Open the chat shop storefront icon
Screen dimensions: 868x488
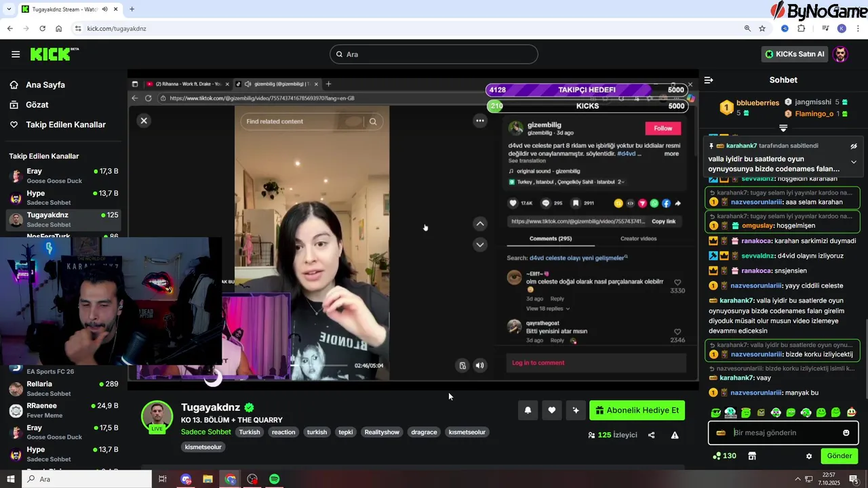point(752,456)
